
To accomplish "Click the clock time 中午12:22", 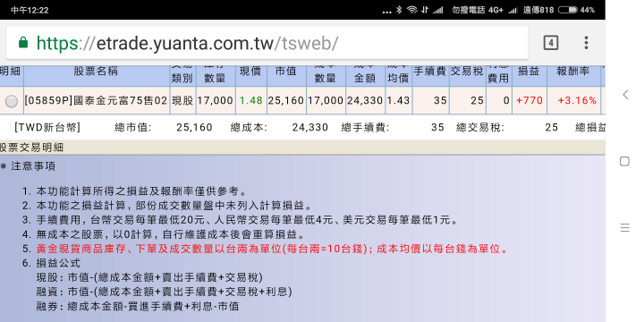I will point(30,10).
